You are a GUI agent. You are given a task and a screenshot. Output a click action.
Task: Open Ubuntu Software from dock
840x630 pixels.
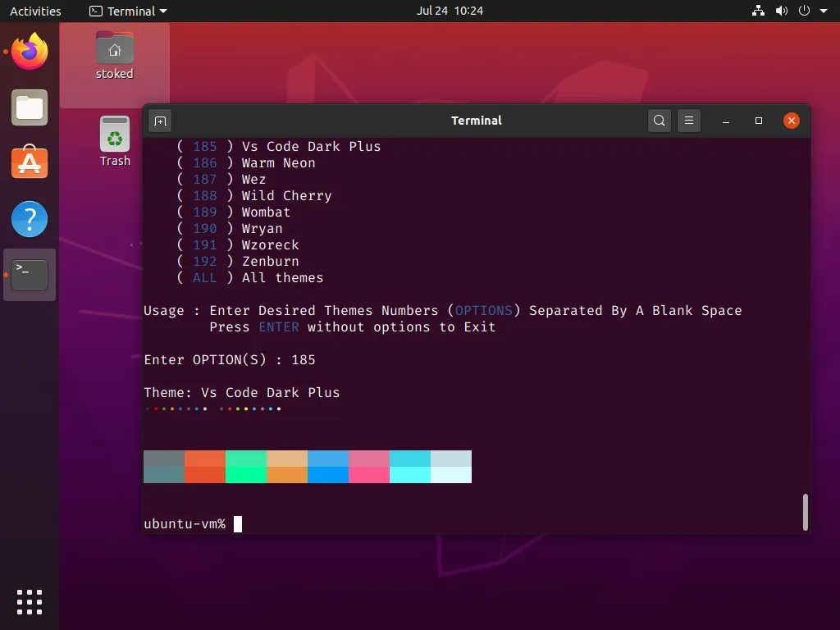point(30,163)
